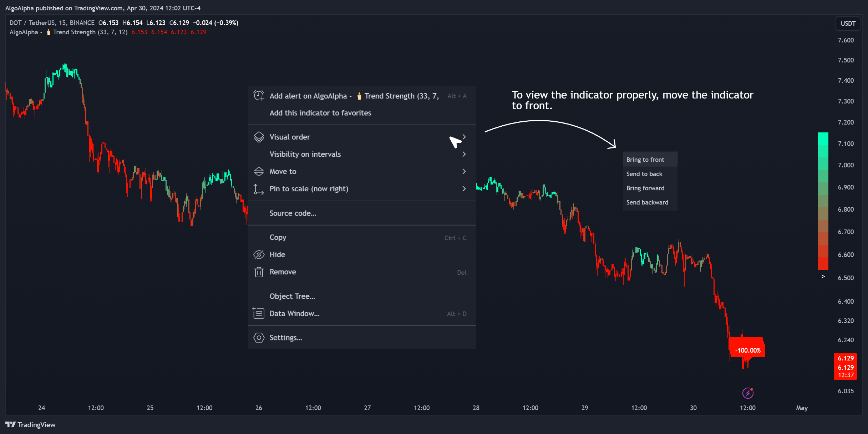Screen dimensions: 868x434
Task: Open Settings... from the context menu
Action: [x=361, y=338]
